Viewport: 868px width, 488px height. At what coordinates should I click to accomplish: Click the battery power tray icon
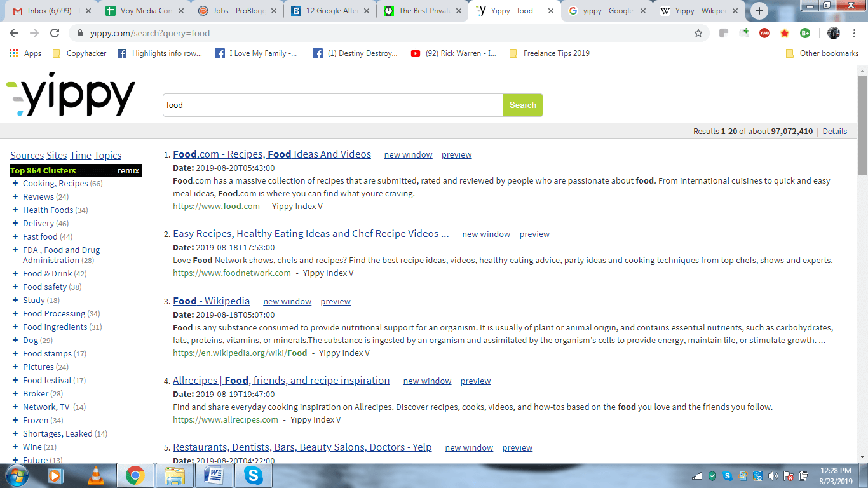[804, 476]
